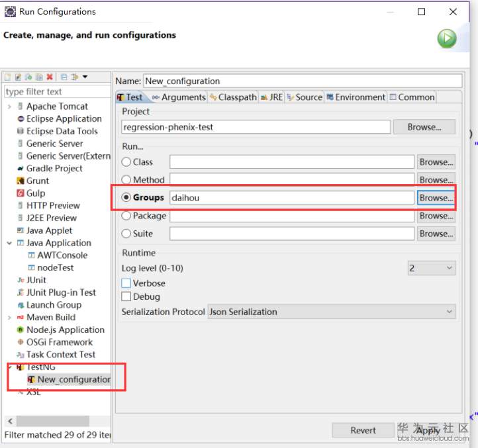Screen dimensions: 478x448
Task: Collapse the Java Application tree node
Action: 9,243
